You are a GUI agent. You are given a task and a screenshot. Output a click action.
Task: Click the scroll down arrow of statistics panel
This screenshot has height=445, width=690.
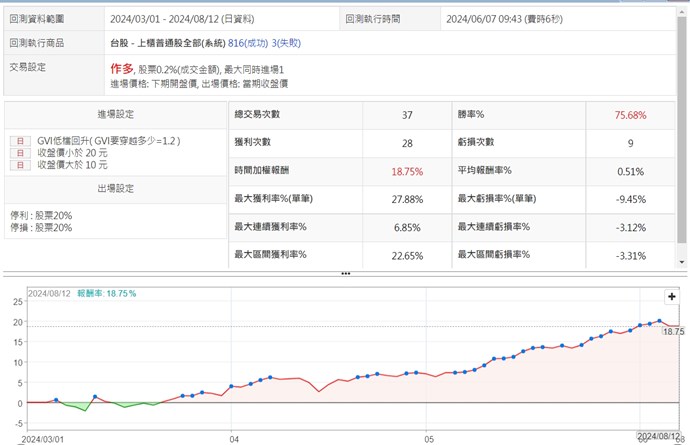coord(682,262)
